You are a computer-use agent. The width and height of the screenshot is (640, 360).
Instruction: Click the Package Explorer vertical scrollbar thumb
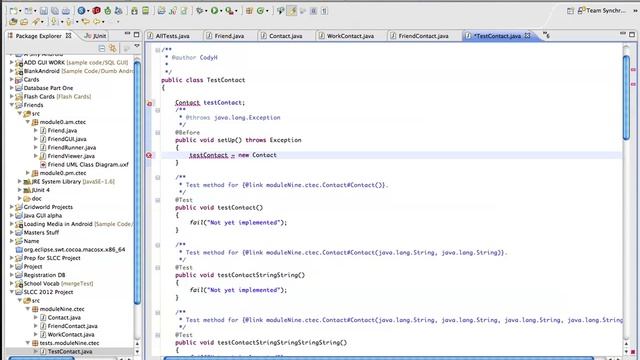[137, 182]
